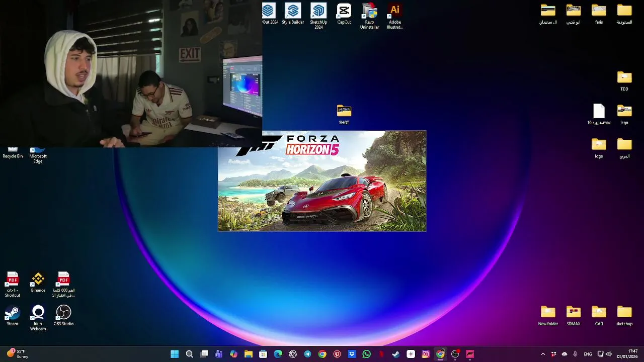Open the first Chrome icon on the taskbar

(322, 354)
